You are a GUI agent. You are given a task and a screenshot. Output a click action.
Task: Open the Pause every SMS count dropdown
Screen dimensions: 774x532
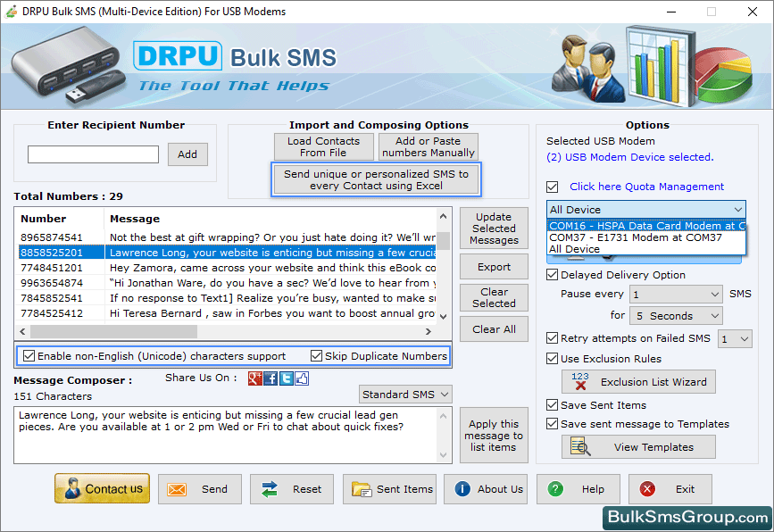point(676,295)
